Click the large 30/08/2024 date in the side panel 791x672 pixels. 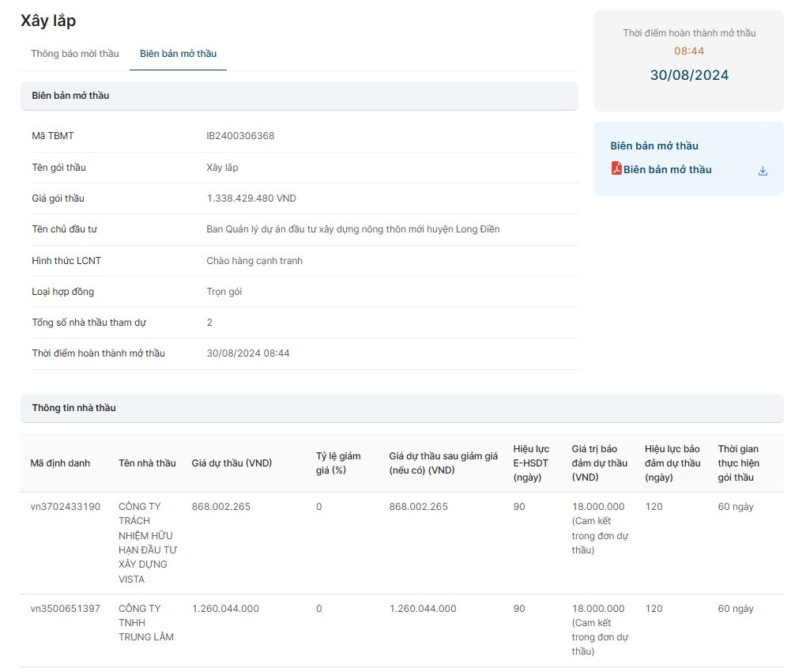tap(689, 76)
